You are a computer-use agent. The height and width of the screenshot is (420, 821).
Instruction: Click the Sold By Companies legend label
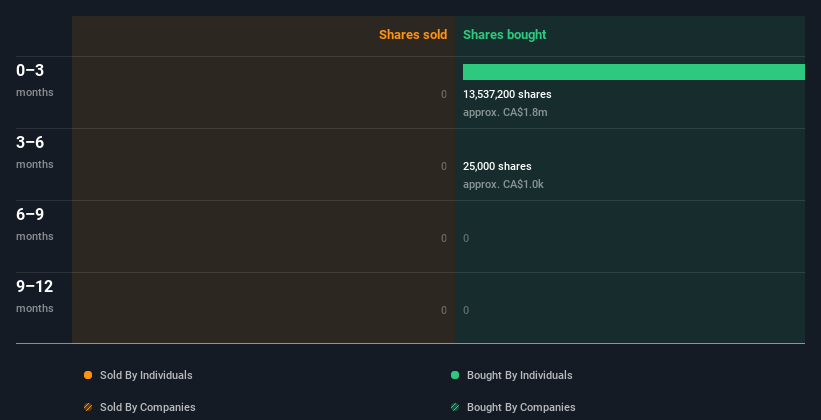[x=148, y=407]
